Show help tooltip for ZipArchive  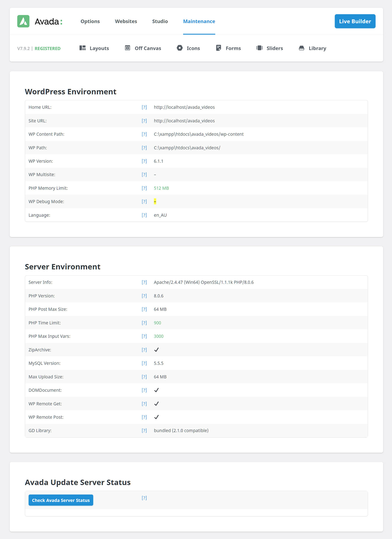click(x=144, y=350)
